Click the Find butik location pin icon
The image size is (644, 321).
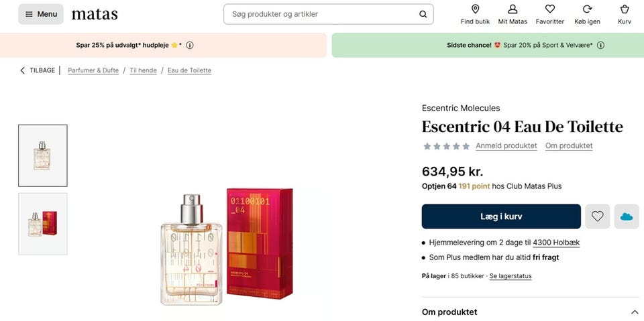coord(475,9)
